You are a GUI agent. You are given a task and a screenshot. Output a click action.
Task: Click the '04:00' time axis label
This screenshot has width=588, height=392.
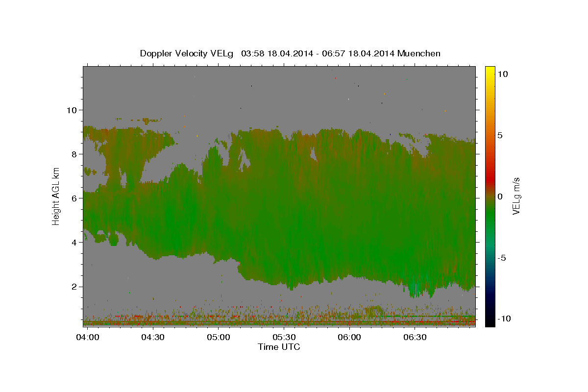pyautogui.click(x=88, y=338)
